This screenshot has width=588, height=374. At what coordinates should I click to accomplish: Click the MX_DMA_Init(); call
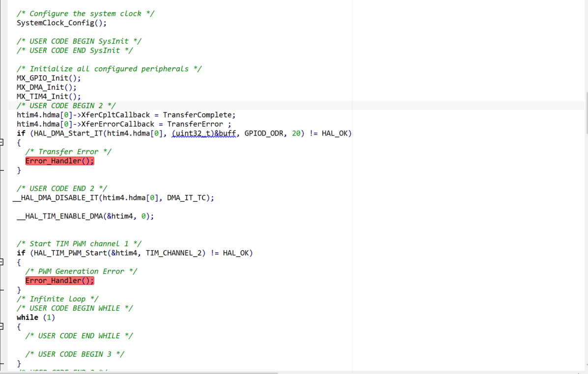point(47,87)
